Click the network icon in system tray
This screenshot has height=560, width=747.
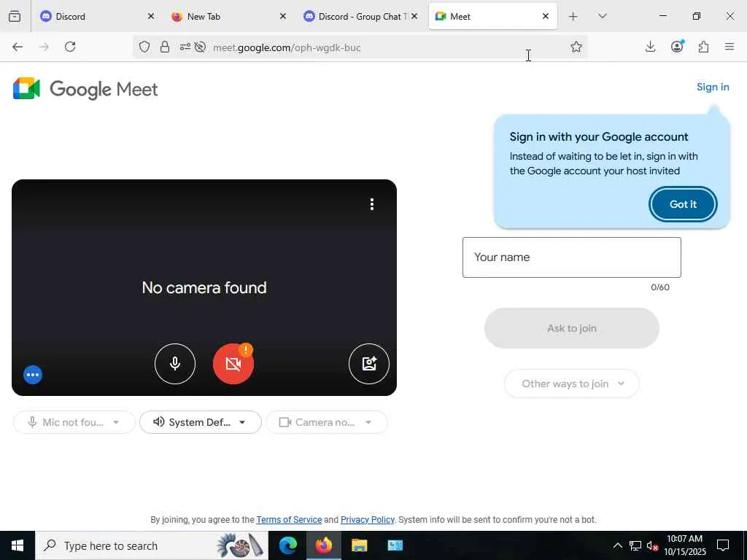click(635, 545)
